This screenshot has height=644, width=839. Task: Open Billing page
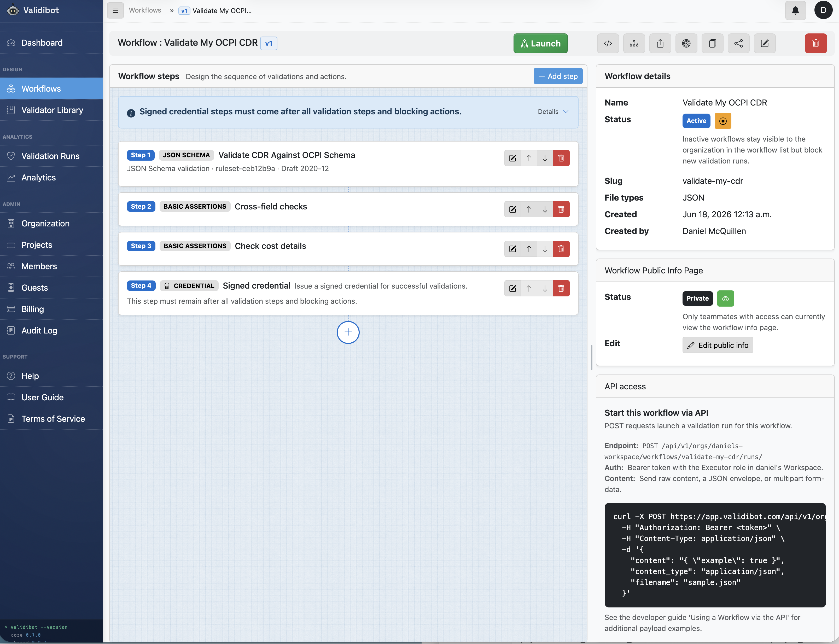pos(51,309)
